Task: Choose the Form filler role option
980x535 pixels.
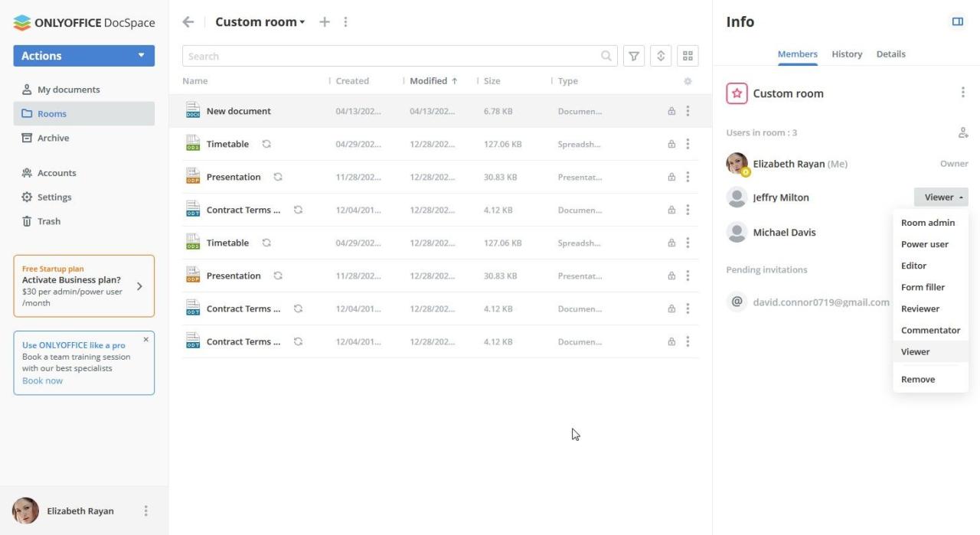Action: (930, 287)
